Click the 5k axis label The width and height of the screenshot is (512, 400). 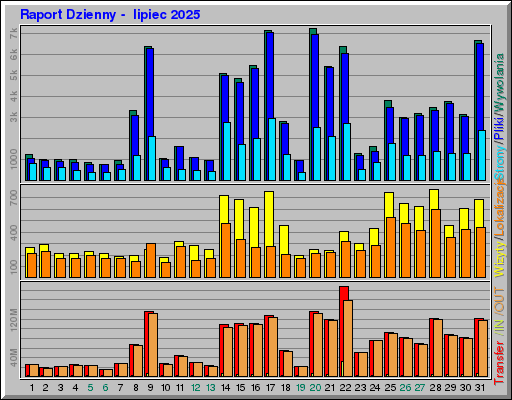pyautogui.click(x=14, y=75)
